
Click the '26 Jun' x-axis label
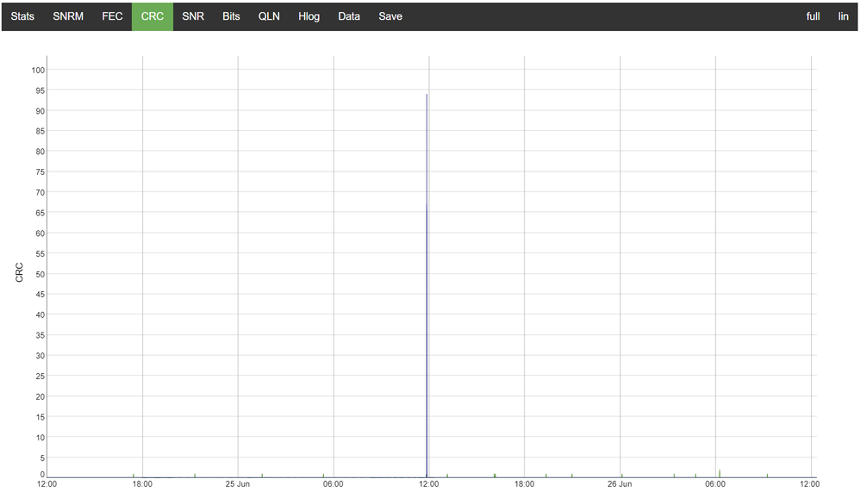[620, 484]
